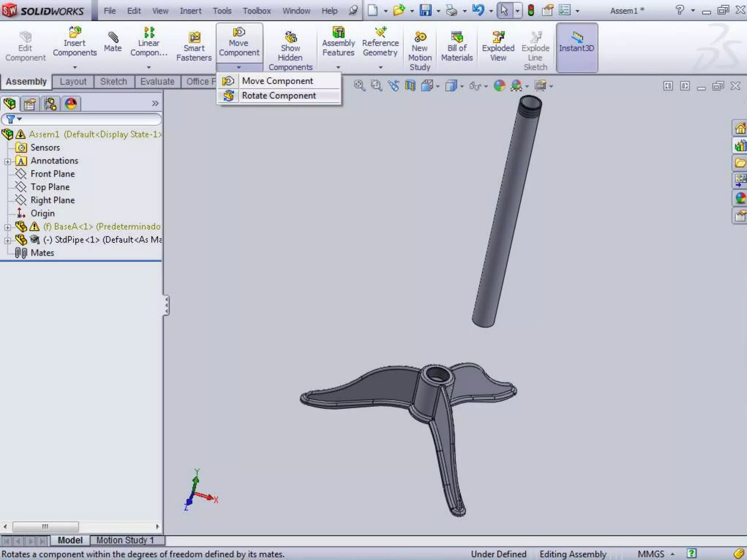Select Top Plane in feature tree
The image size is (747, 560).
[x=50, y=187]
